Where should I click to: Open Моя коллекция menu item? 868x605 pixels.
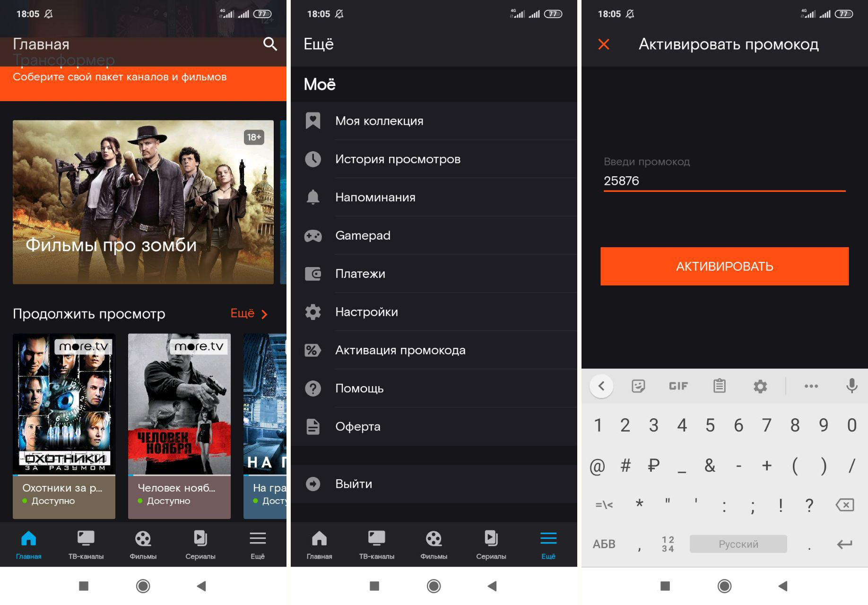pos(434,121)
